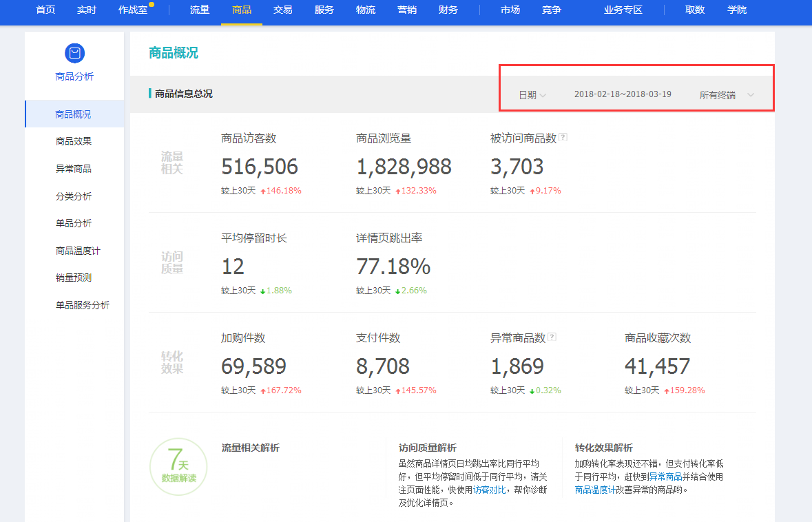This screenshot has height=522, width=812.
Task: Open 商品温度计 in the sidebar
Action: click(79, 251)
